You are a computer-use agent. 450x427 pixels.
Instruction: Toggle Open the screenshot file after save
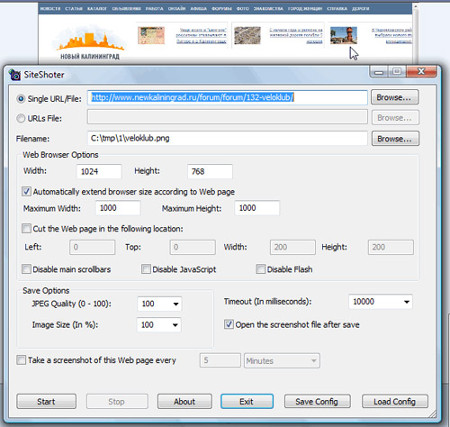[x=229, y=324]
